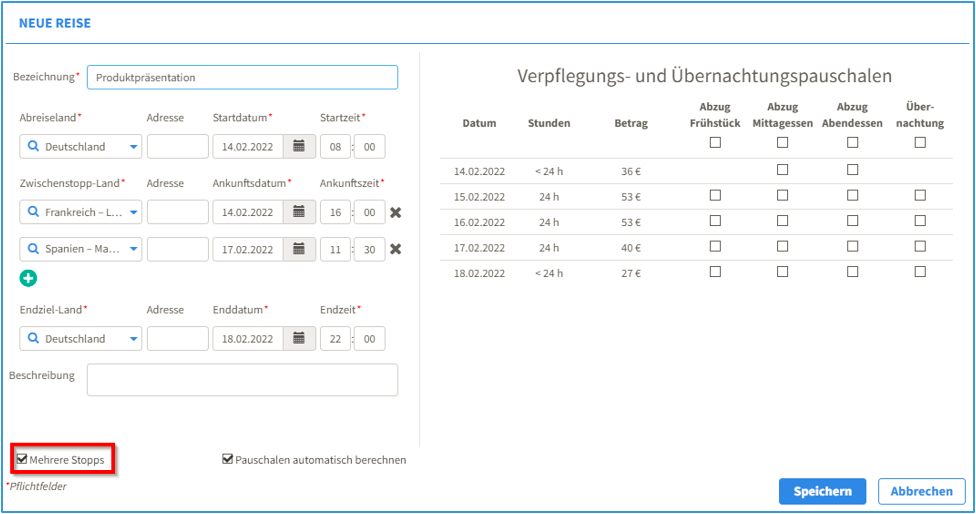This screenshot has height=514, width=976.
Task: Toggle Pauschalen automatisch berechnen checkbox
Action: [228, 459]
